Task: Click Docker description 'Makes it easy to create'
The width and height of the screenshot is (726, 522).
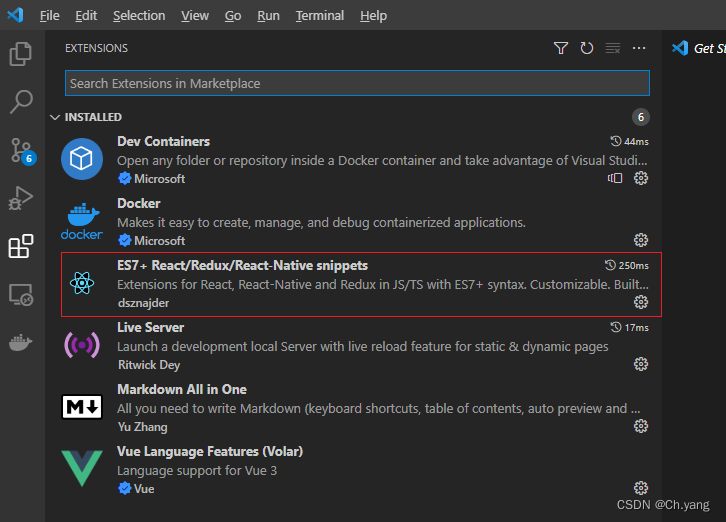Action: click(321, 223)
